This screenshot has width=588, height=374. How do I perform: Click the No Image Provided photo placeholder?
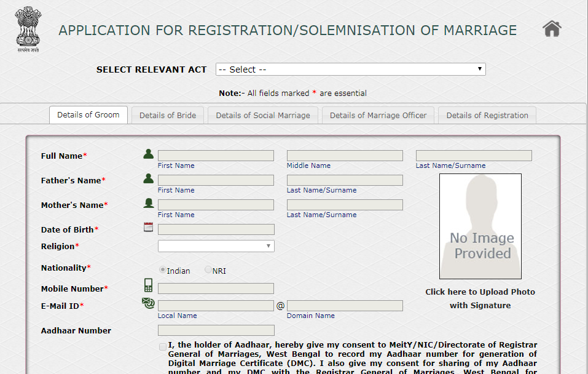click(480, 226)
